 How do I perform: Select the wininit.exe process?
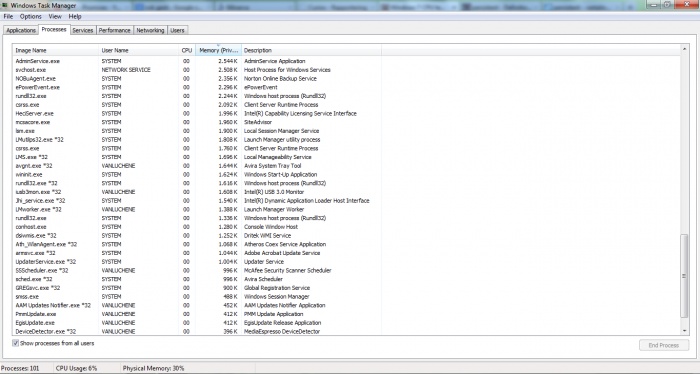pos(346,175)
